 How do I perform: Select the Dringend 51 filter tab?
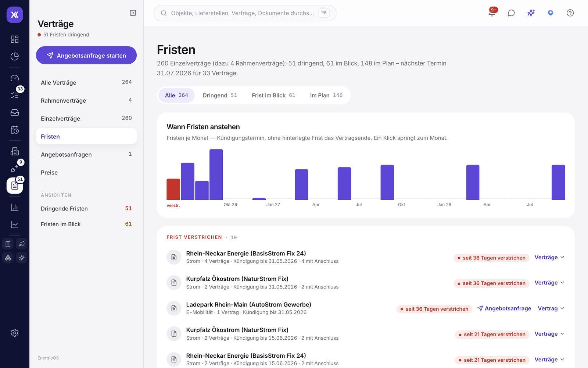coord(220,95)
